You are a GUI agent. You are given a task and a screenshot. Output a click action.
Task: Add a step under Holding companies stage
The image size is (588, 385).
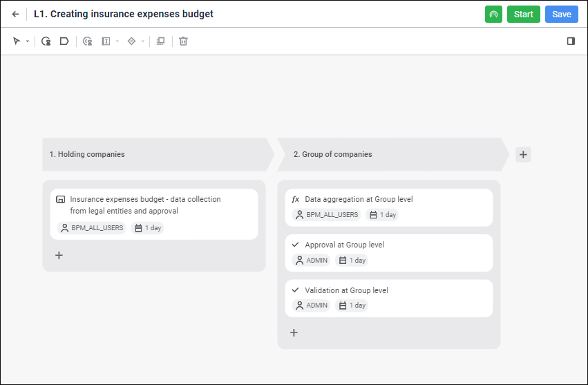59,255
